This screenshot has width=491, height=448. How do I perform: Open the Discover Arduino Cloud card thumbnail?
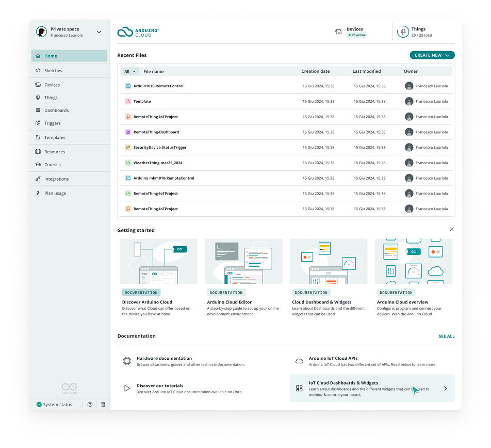click(x=158, y=261)
